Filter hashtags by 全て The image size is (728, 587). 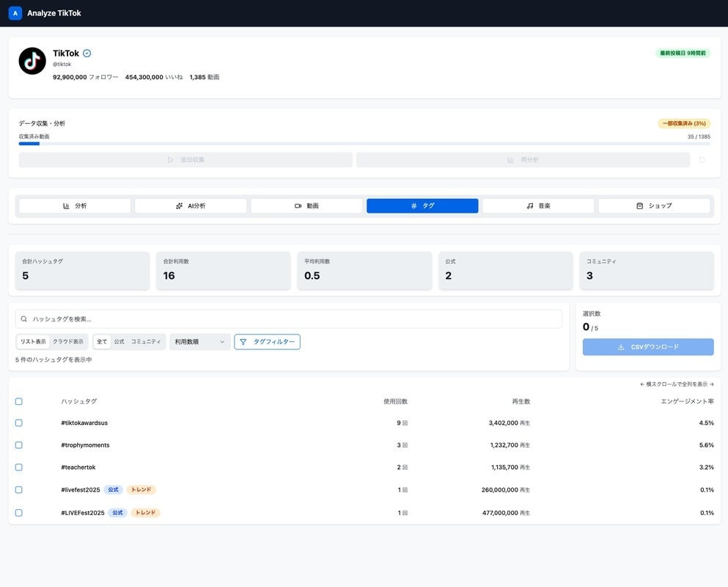pyautogui.click(x=102, y=342)
